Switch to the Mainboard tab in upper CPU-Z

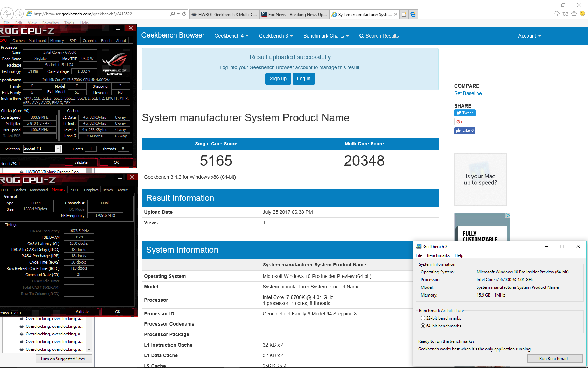[x=37, y=41]
